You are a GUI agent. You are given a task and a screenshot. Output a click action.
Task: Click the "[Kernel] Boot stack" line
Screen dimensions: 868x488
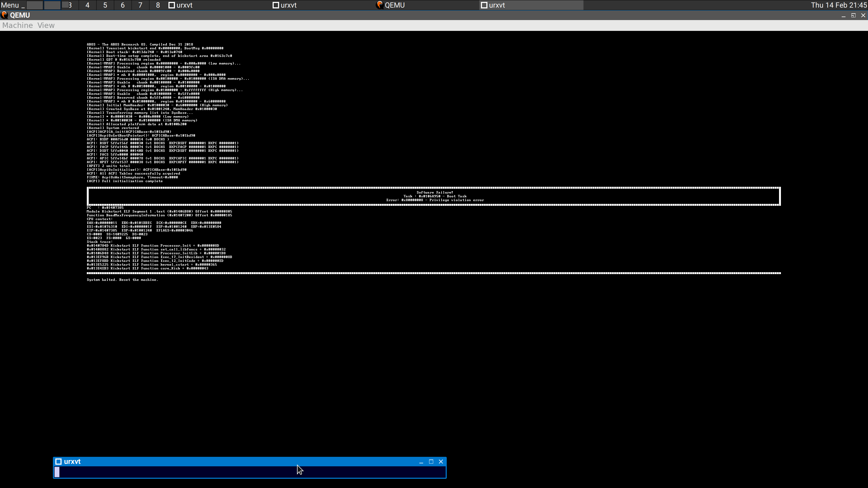click(135, 52)
